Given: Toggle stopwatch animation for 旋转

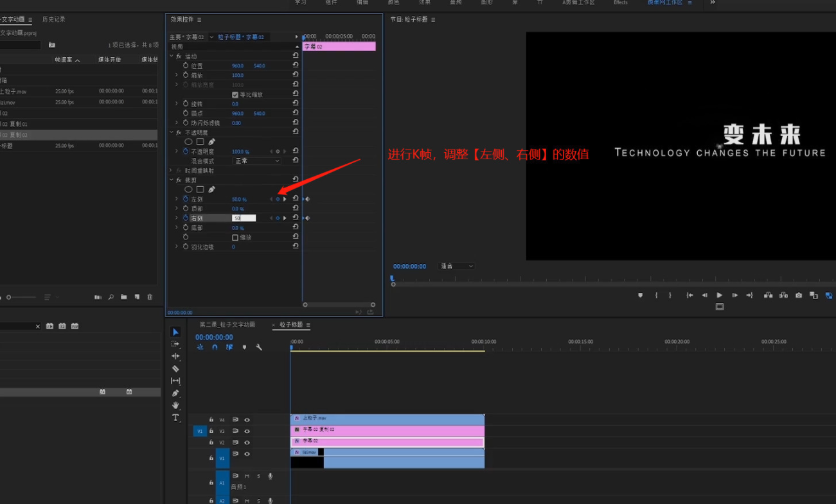Looking at the screenshot, I should [x=186, y=103].
